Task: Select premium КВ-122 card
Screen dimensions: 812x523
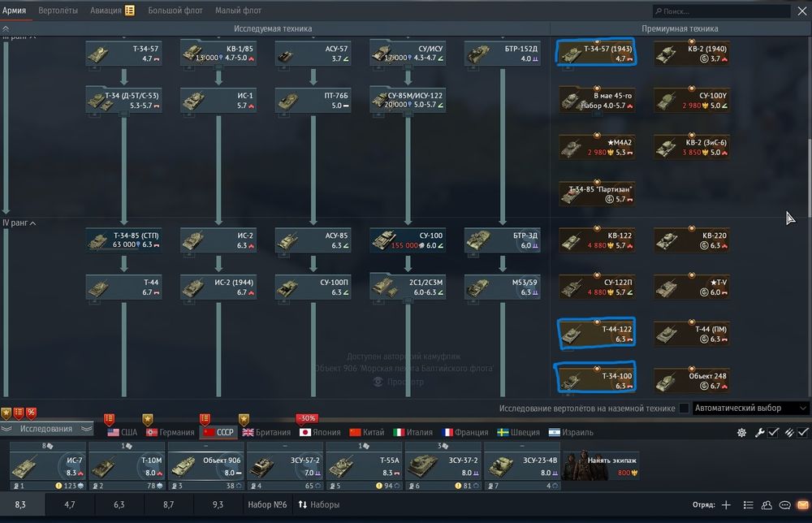Action: coord(597,240)
